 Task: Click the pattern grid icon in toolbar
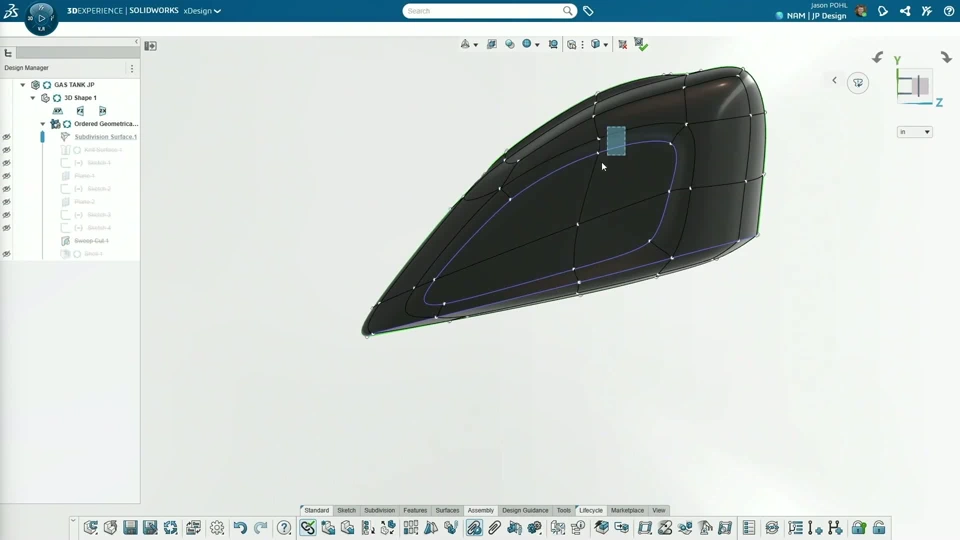coord(410,528)
